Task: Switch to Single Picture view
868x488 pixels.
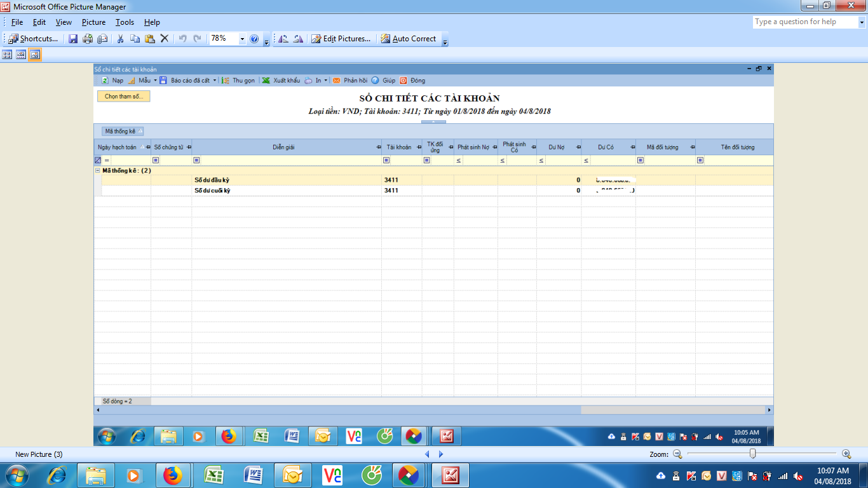Action: 35,55
